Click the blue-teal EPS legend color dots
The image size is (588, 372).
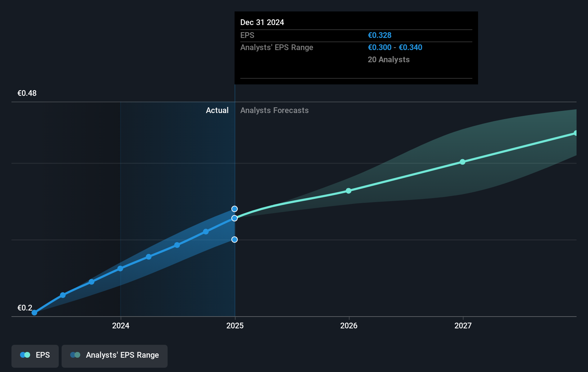(x=25, y=355)
